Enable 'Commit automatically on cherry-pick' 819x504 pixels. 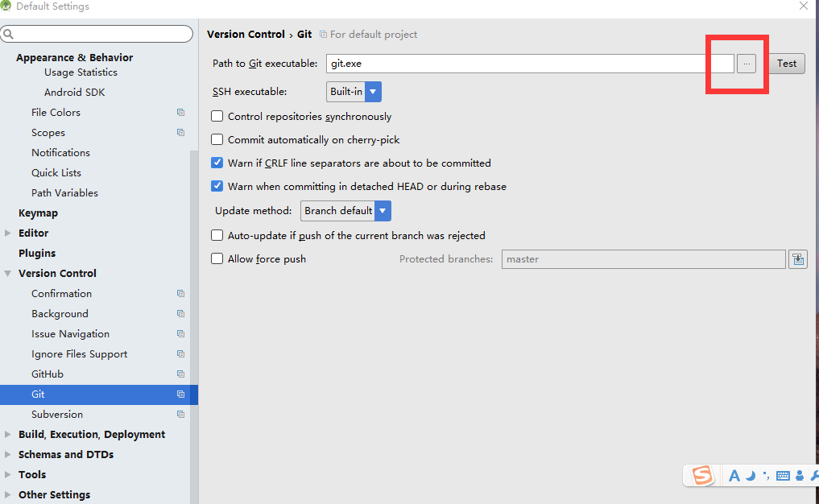tap(217, 140)
